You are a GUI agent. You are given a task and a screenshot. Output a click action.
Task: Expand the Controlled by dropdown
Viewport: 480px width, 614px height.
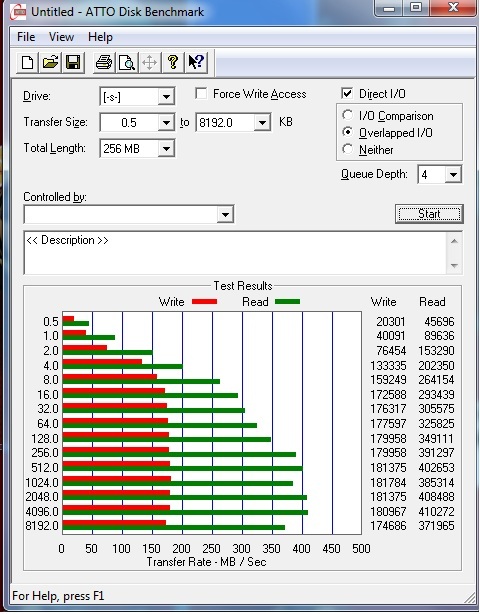(225, 214)
